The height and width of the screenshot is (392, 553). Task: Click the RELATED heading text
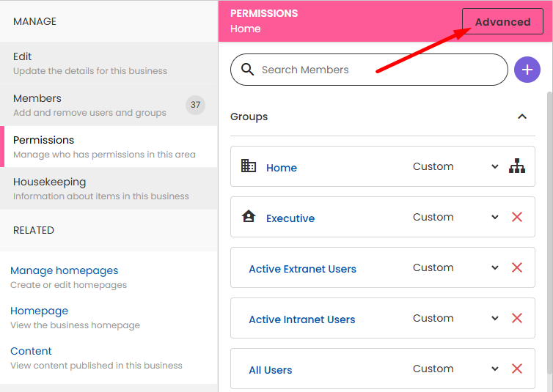[34, 230]
